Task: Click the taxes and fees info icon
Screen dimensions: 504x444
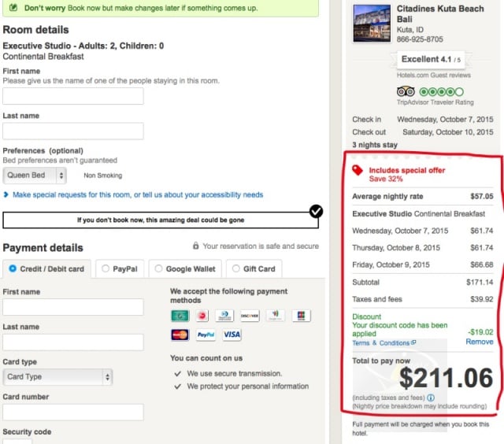Action: 431,398
